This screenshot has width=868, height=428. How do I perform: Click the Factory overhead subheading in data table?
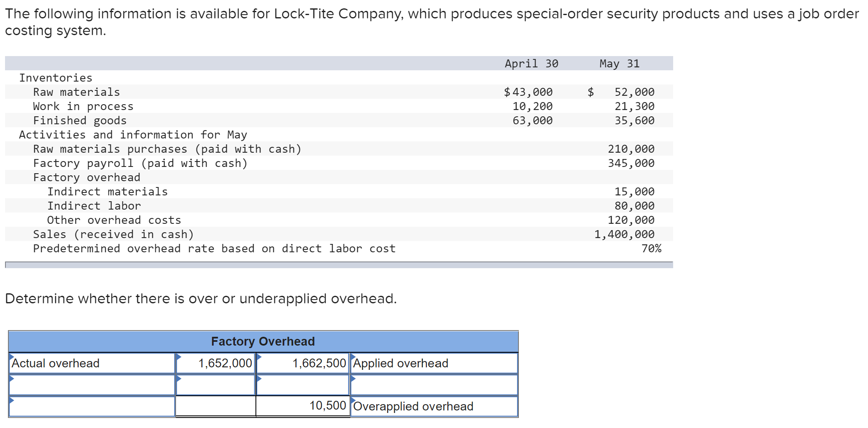pos(87,177)
